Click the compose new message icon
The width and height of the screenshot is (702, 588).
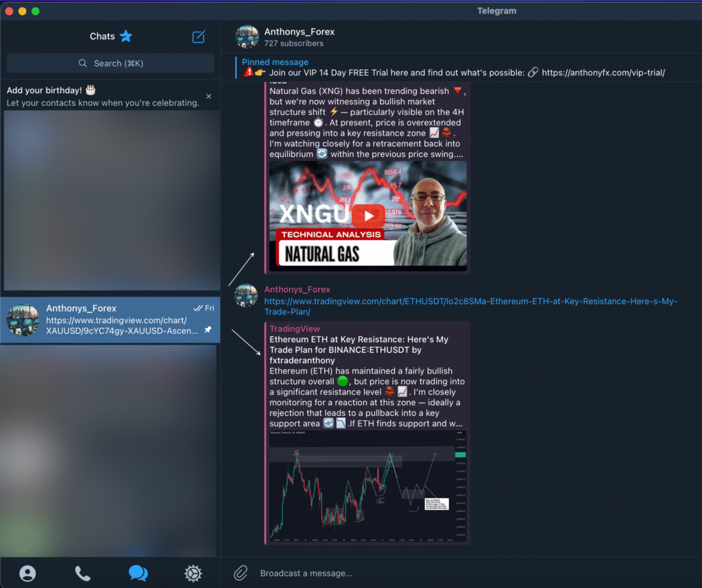[199, 37]
